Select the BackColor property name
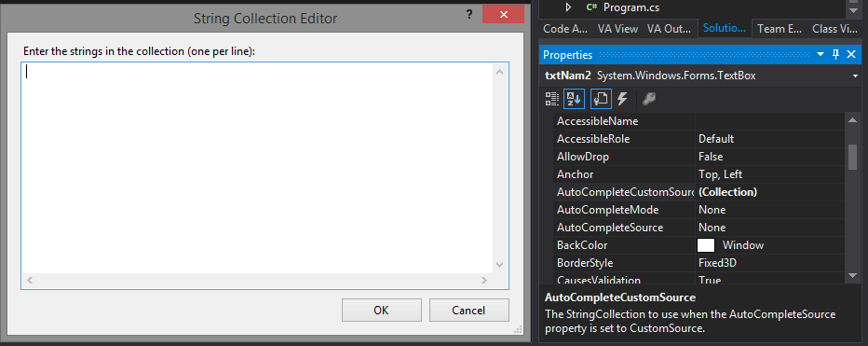Image resolution: width=868 pixels, height=346 pixels. (x=582, y=245)
